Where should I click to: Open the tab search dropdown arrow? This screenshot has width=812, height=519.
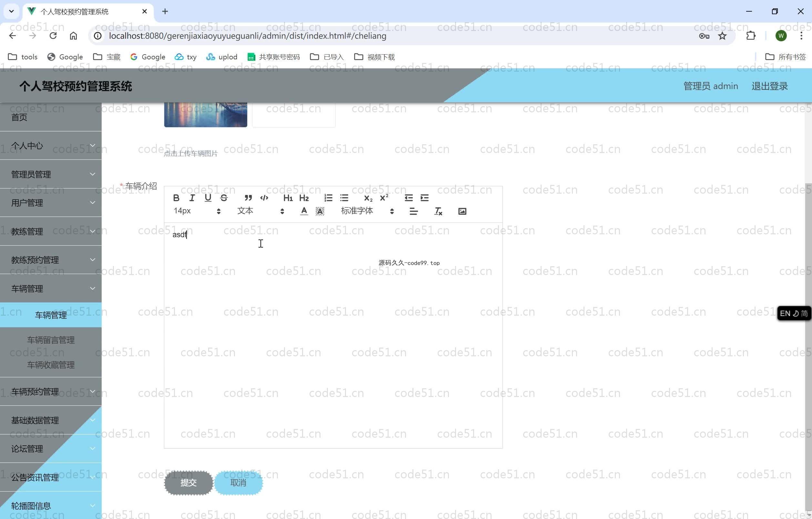(11, 12)
